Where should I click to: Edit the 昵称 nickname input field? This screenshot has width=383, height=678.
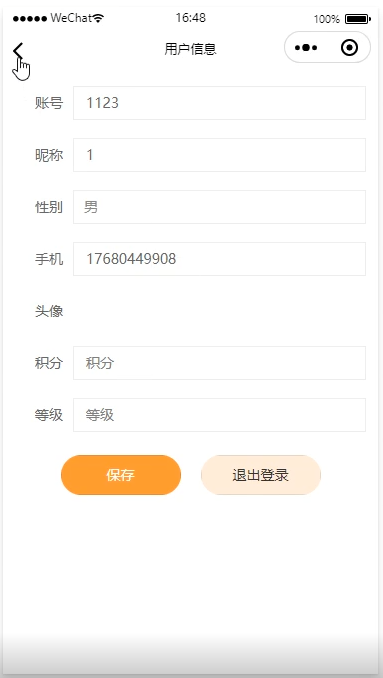coord(219,155)
